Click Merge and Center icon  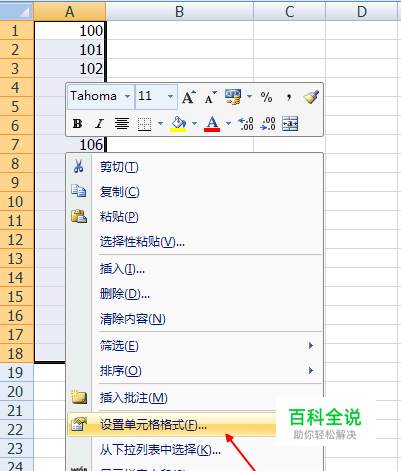pos(290,124)
